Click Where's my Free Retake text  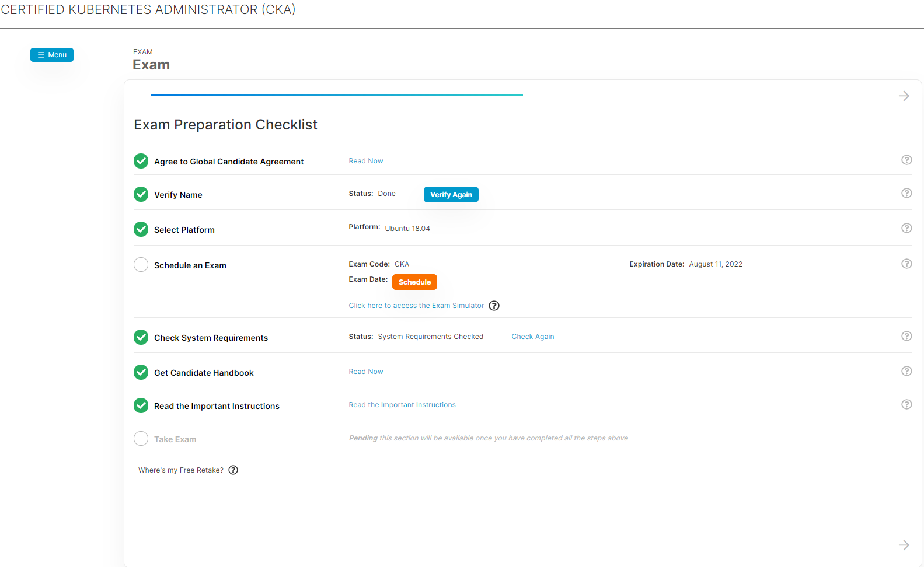pos(181,470)
